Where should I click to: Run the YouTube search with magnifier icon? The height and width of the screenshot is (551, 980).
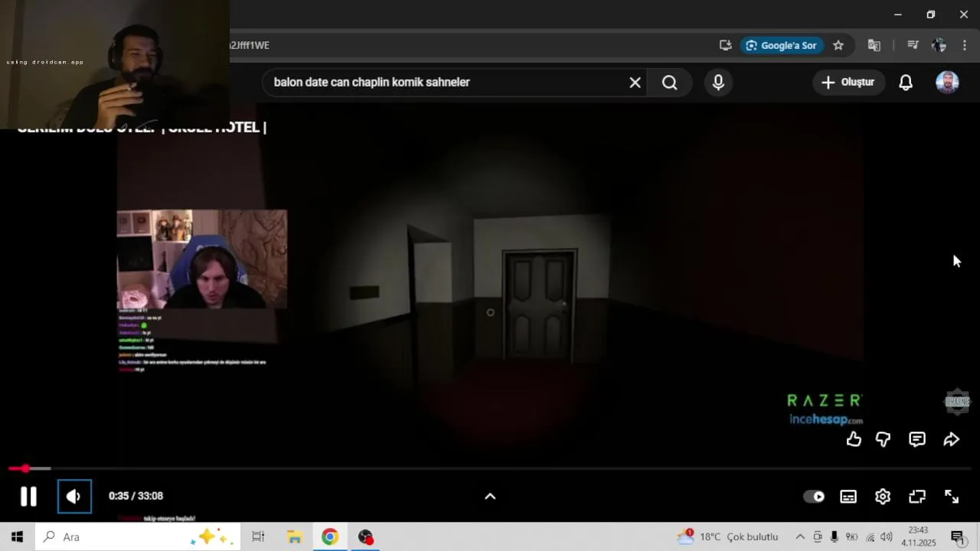pos(670,83)
